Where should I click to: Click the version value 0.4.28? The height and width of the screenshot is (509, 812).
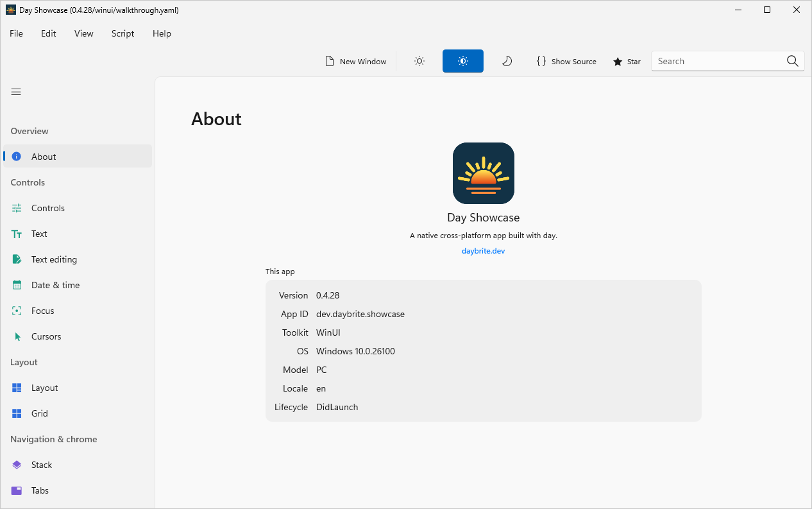coord(328,295)
